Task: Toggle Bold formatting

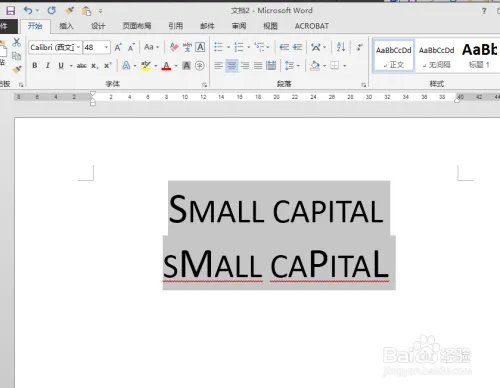Action: pyautogui.click(x=35, y=66)
